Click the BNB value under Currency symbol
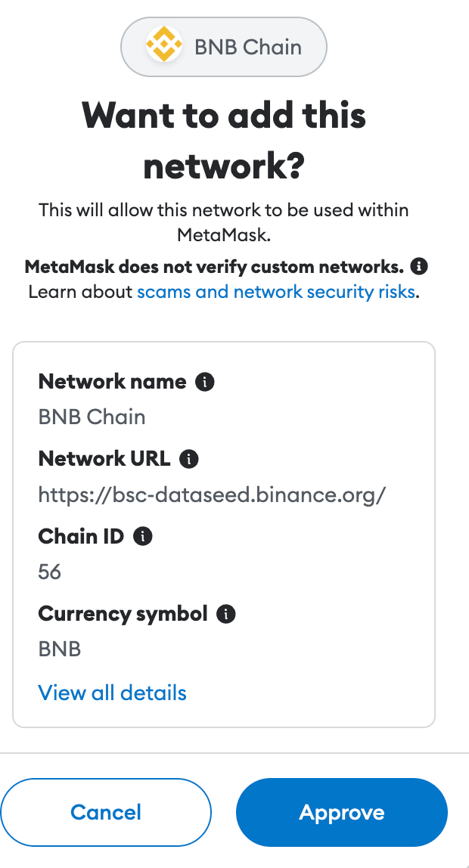Screen dimensions: 469x868 pyautogui.click(x=60, y=649)
